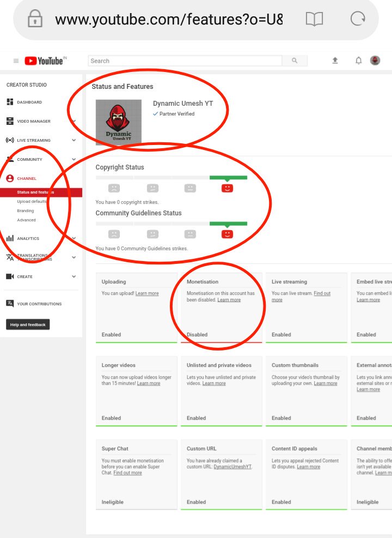
Task: Click the browser URL address bar
Action: pos(169,19)
